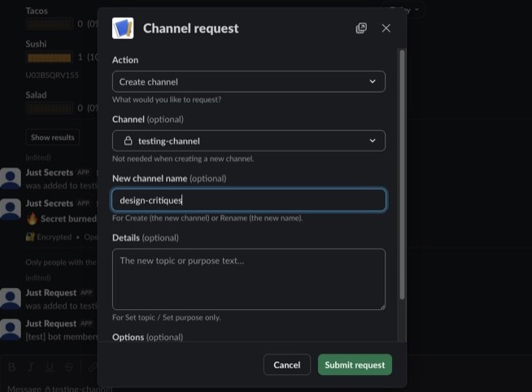532x392 pixels.
Task: Click the 'Options (optional)' label
Action: pyautogui.click(x=147, y=337)
